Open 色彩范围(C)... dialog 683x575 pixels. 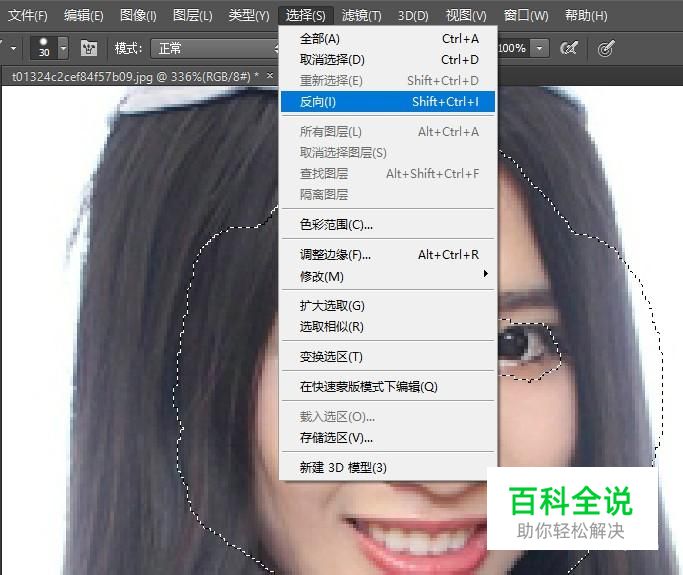click(388, 225)
